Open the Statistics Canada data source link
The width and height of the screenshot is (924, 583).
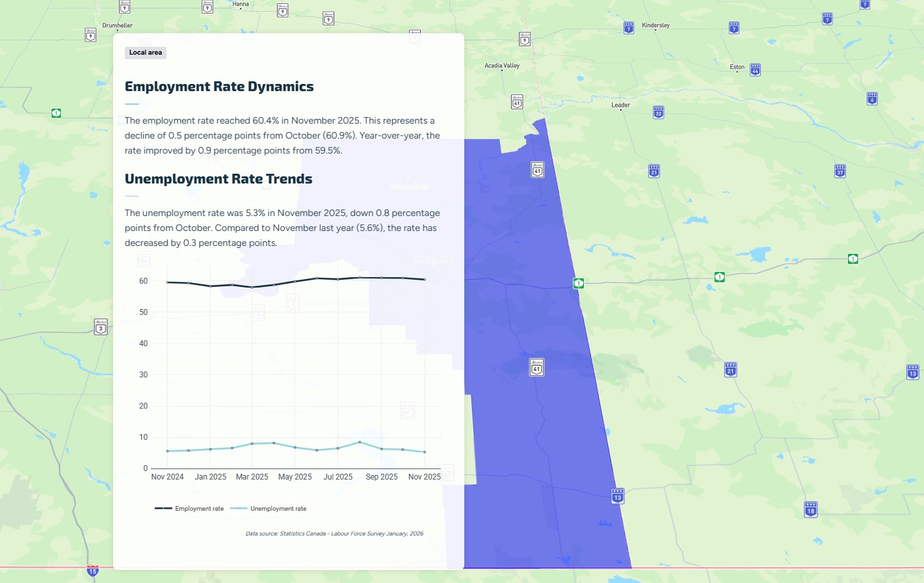tap(334, 533)
